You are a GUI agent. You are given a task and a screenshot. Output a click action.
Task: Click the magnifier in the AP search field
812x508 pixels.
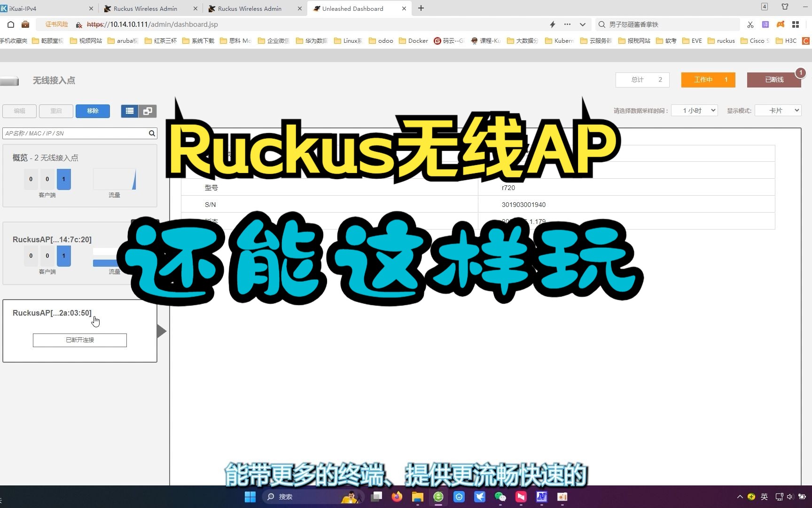coord(152,134)
